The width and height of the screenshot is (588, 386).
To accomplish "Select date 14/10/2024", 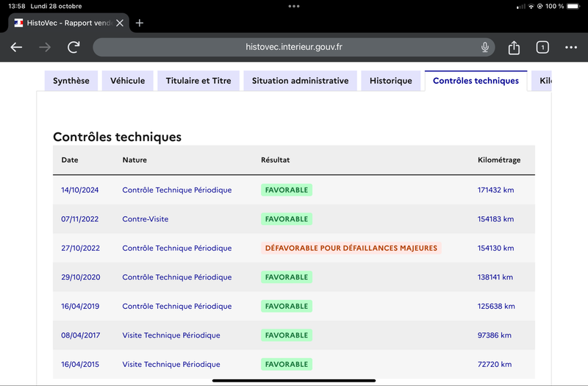I will (x=80, y=190).
